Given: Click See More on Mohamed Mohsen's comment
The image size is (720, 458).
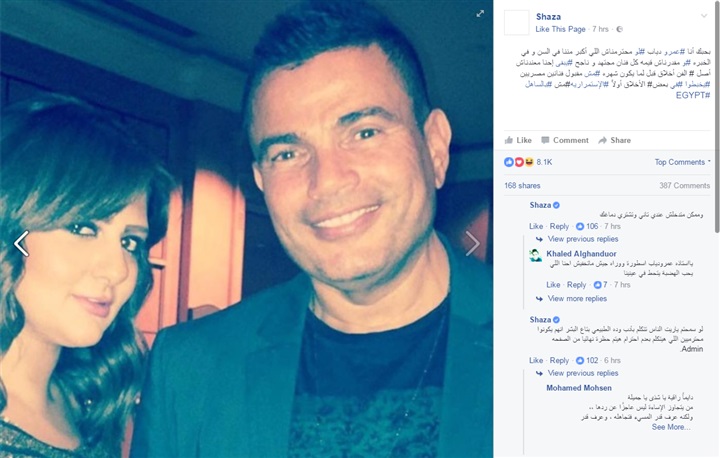Looking at the screenshot, I should [x=671, y=427].
